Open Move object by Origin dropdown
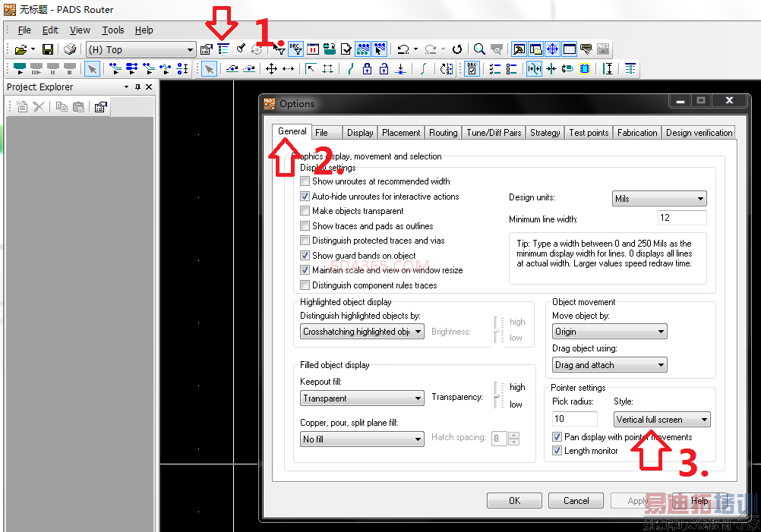The height and width of the screenshot is (532, 761). click(610, 332)
